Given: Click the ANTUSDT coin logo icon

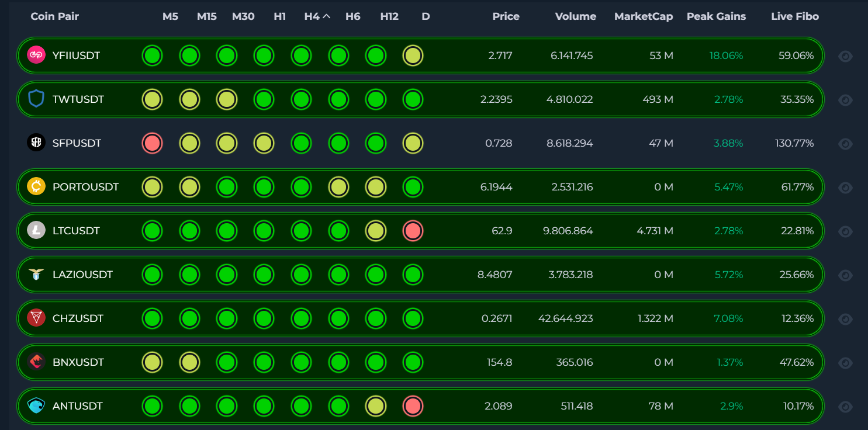Looking at the screenshot, I should pyautogui.click(x=36, y=406).
